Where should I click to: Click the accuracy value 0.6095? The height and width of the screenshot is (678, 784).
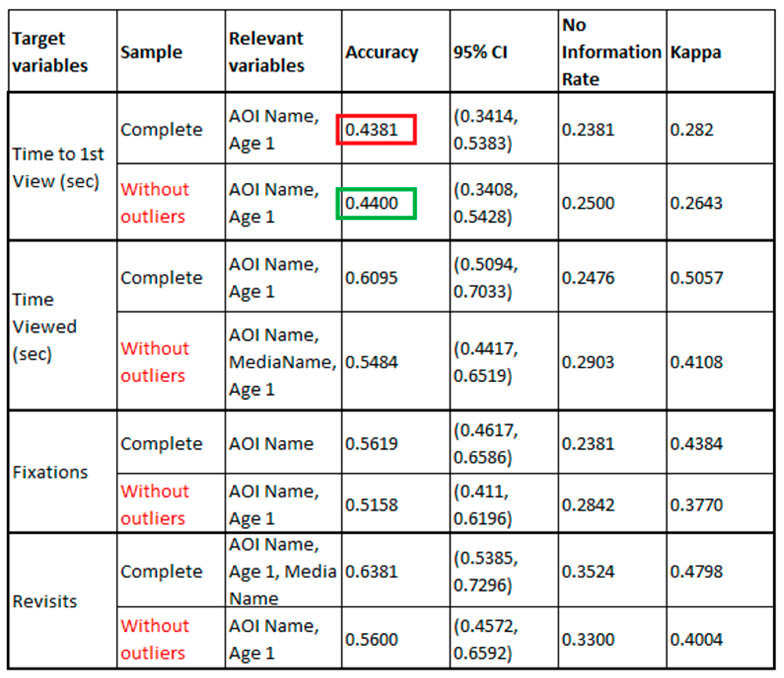[x=371, y=278]
